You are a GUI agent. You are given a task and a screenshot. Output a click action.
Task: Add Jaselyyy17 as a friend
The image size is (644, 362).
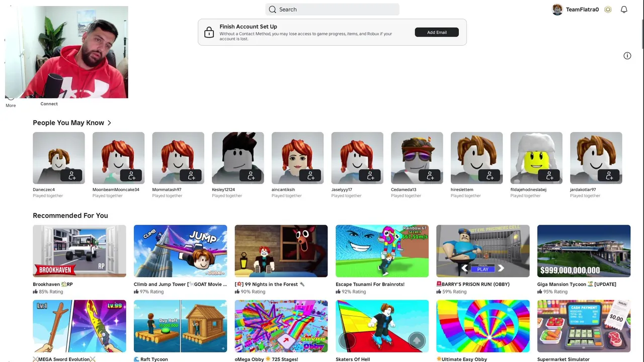click(x=370, y=175)
